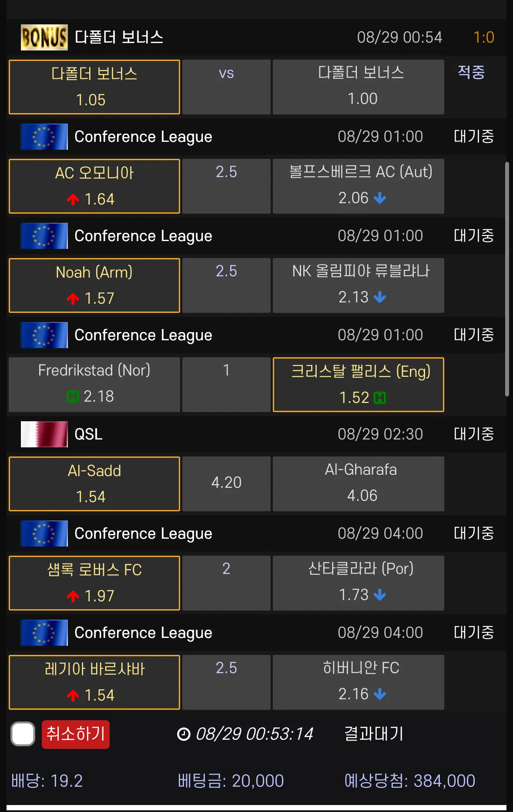
Task: Click the 샴록 로버스 FC 1.97 box
Action: [94, 583]
